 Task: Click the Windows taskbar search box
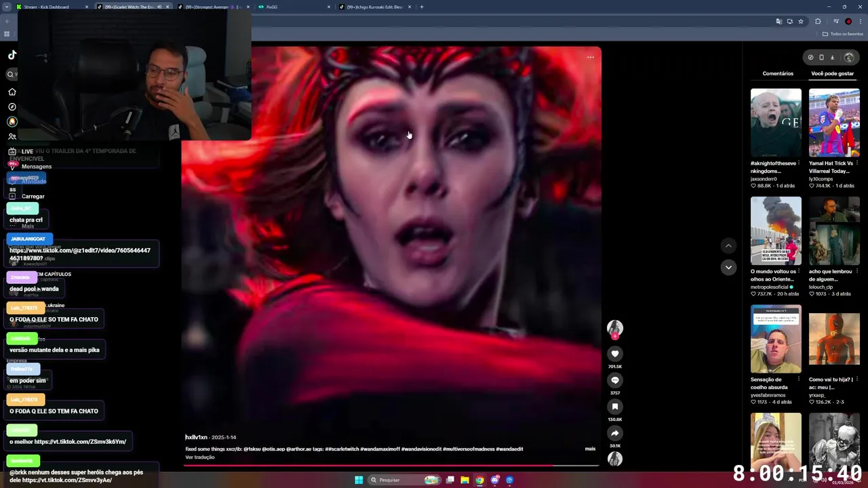point(403,480)
